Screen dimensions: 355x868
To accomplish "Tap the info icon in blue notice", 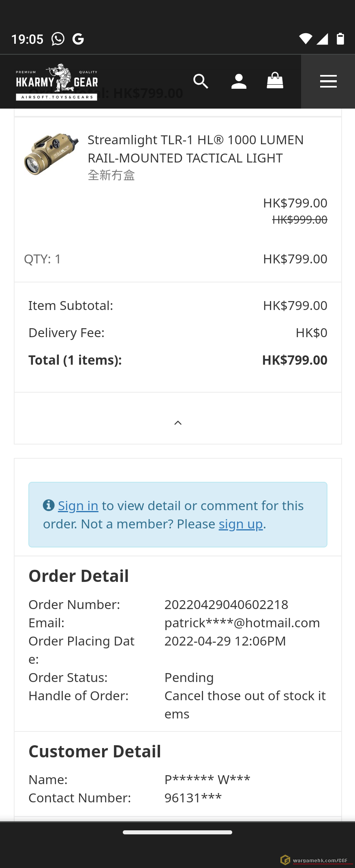I will click(49, 505).
